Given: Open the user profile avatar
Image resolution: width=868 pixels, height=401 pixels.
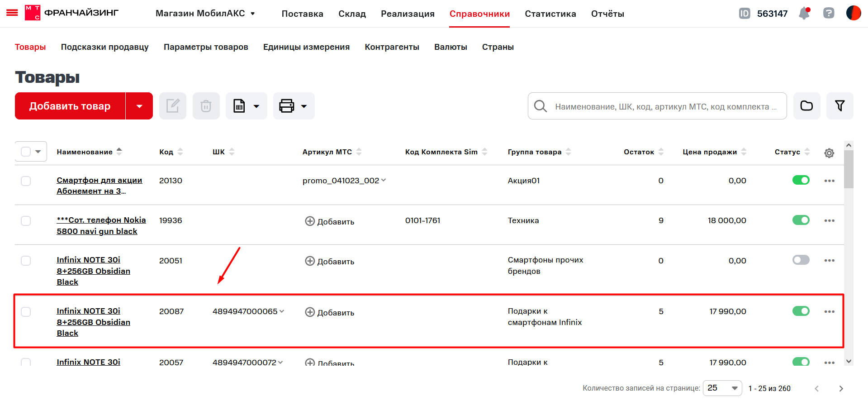Looking at the screenshot, I should 854,13.
